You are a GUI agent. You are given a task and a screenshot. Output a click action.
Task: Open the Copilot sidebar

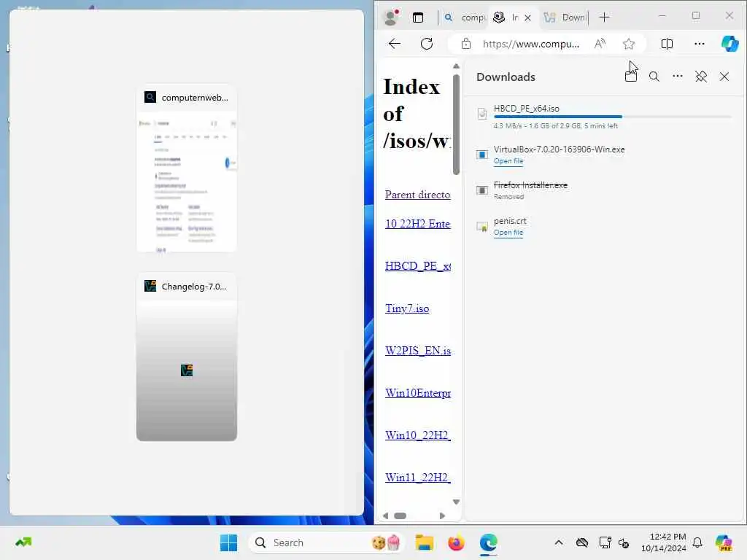(x=729, y=44)
